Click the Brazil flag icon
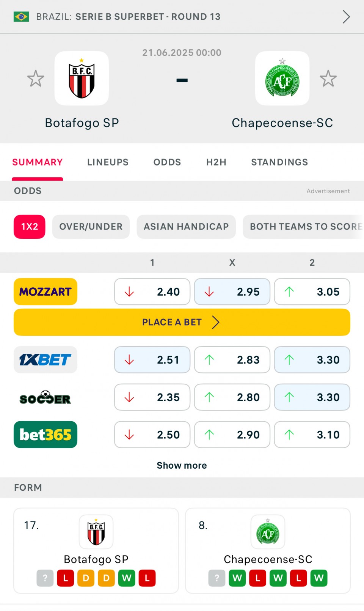Viewport: 364px width, 611px height. [x=21, y=17]
